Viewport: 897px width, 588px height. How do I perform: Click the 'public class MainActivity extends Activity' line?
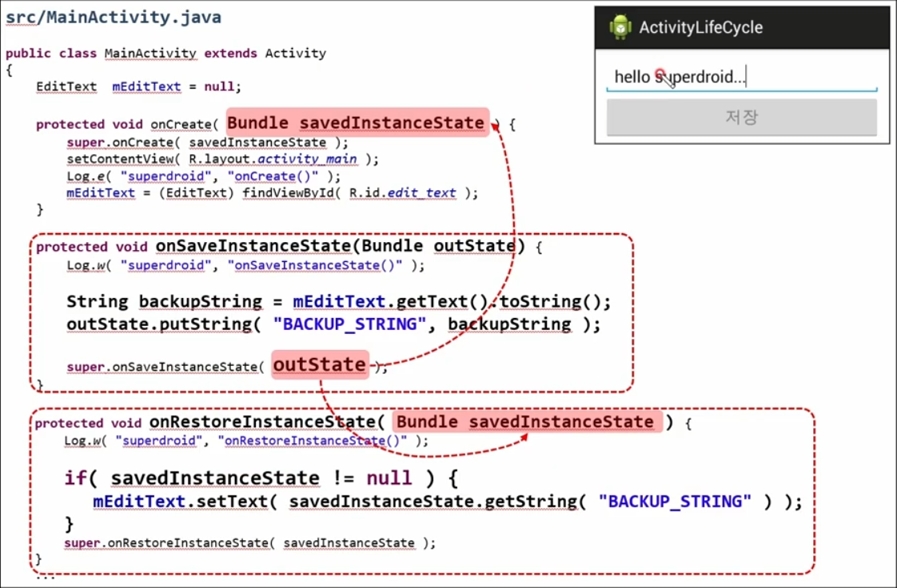(x=166, y=54)
